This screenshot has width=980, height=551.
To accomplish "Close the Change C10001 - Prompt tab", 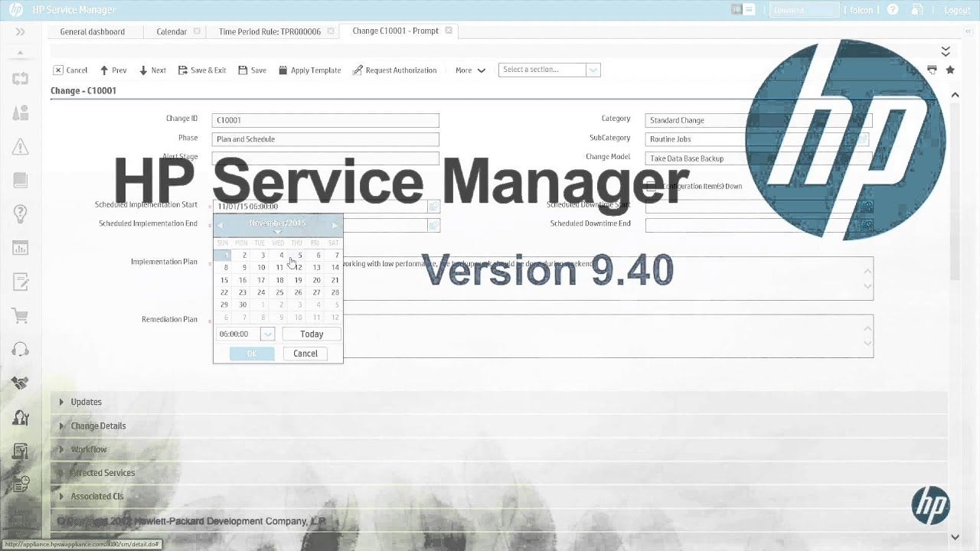I will tap(449, 31).
